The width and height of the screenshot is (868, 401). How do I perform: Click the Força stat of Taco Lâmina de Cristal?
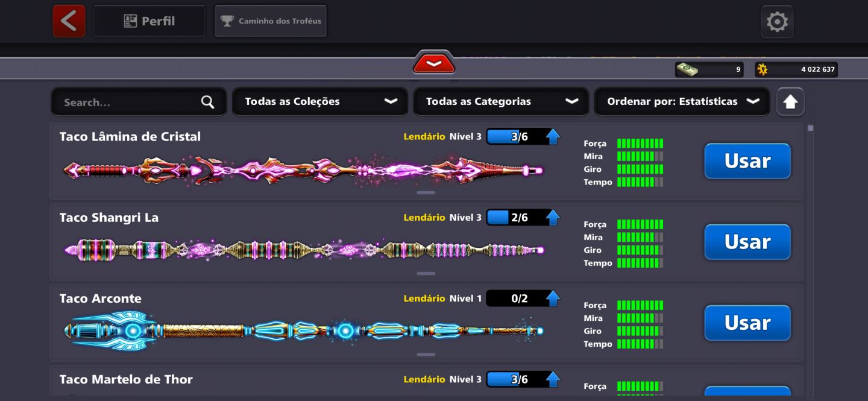point(623,144)
